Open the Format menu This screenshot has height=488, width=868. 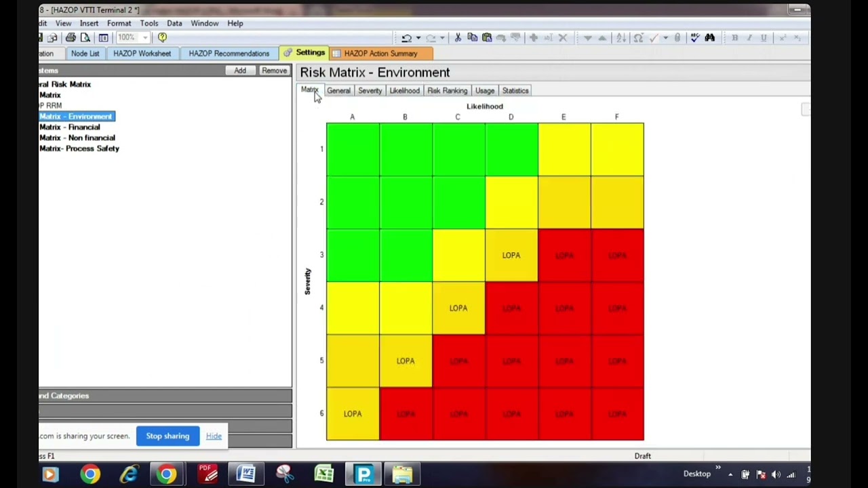pyautogui.click(x=119, y=23)
